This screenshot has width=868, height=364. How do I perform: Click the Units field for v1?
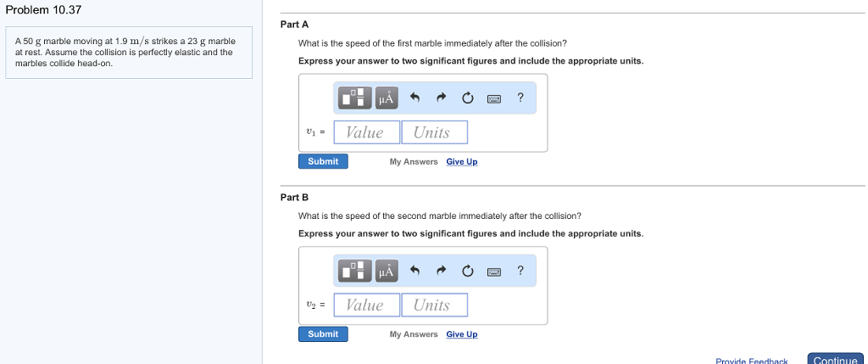coord(432,132)
